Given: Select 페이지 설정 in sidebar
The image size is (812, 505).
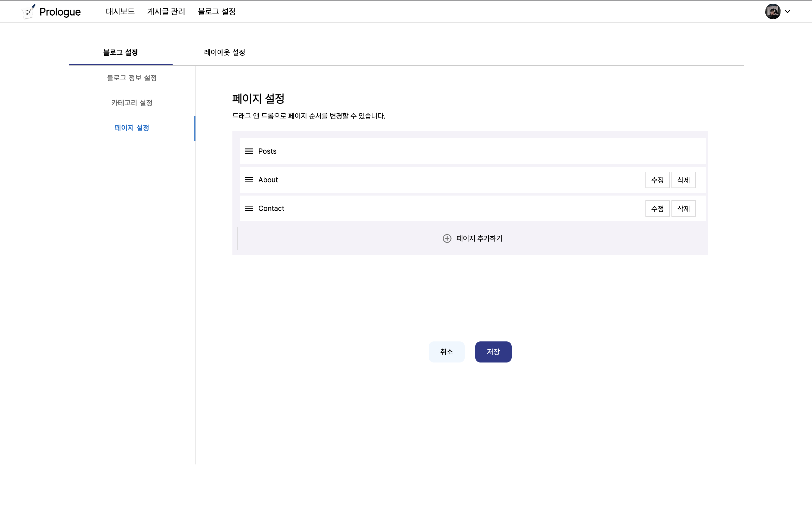Looking at the screenshot, I should [x=132, y=128].
